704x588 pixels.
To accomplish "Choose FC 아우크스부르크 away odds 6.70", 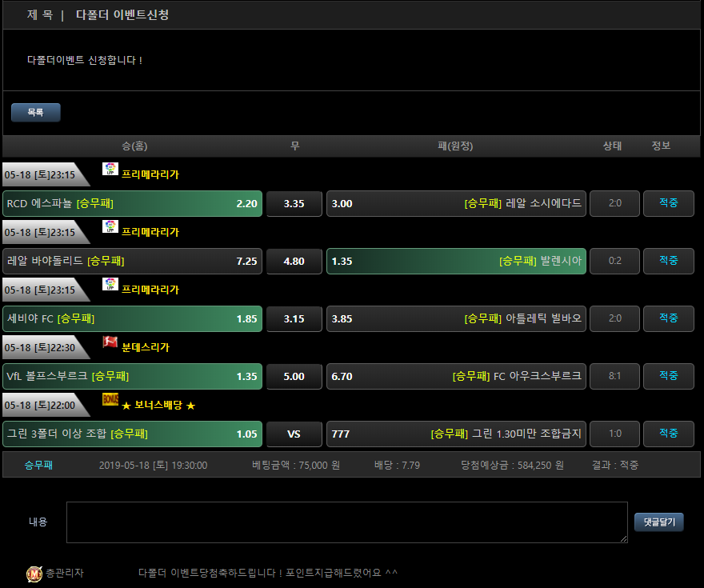I will [x=456, y=377].
